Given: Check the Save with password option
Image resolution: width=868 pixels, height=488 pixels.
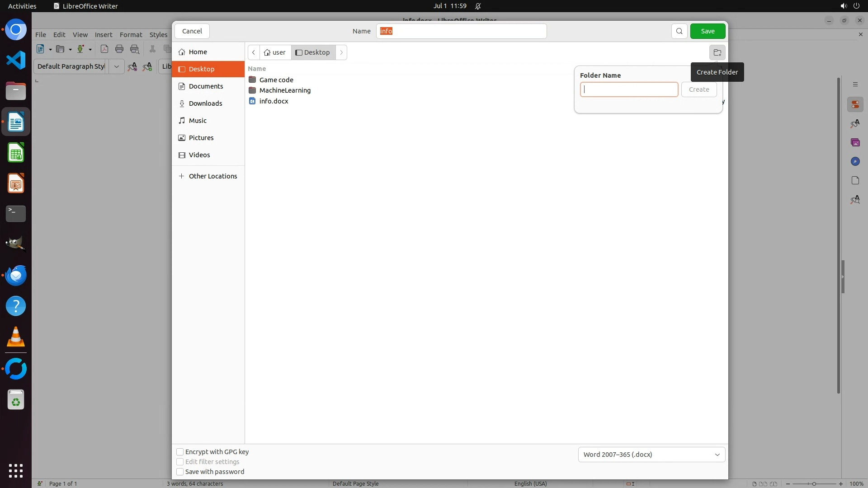Looking at the screenshot, I should coord(180,472).
